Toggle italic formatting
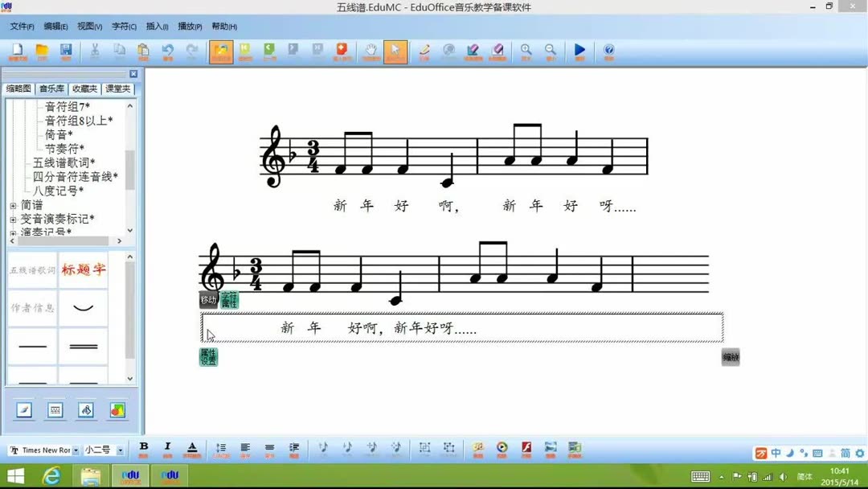 pos(168,449)
